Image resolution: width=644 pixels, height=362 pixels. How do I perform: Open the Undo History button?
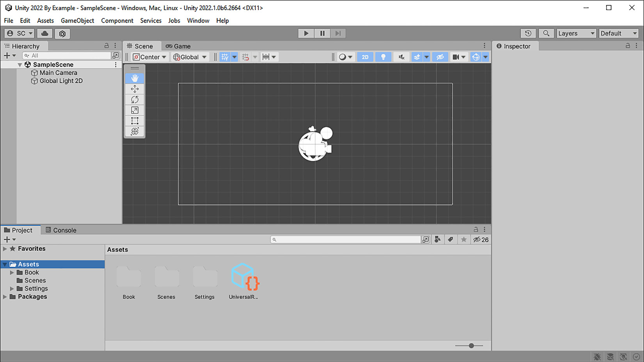point(528,34)
